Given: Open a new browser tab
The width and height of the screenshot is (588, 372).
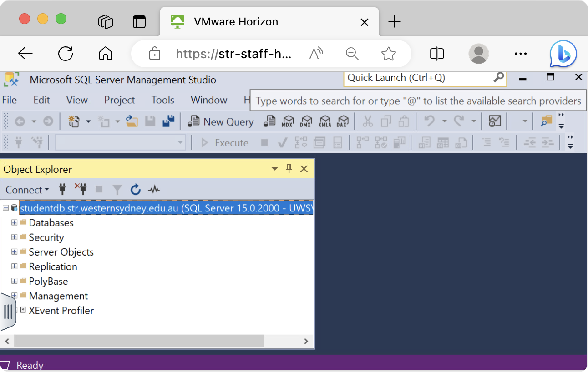Looking at the screenshot, I should (394, 21).
